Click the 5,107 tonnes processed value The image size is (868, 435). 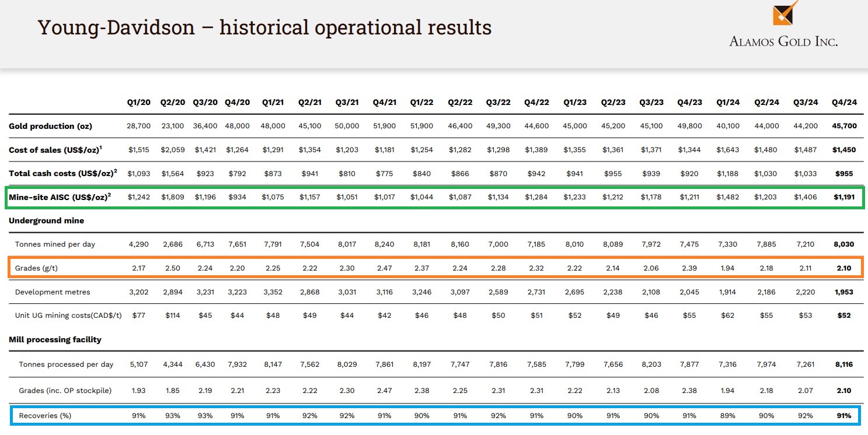[139, 364]
